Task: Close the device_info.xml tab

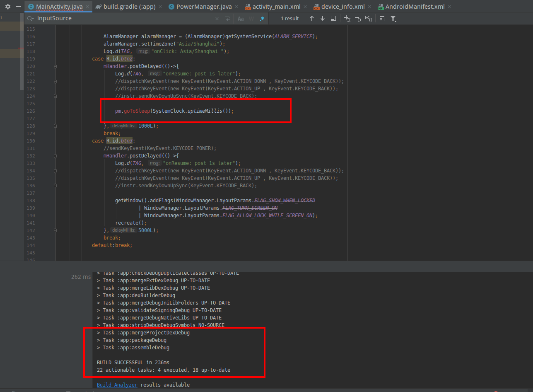Action: (x=370, y=7)
